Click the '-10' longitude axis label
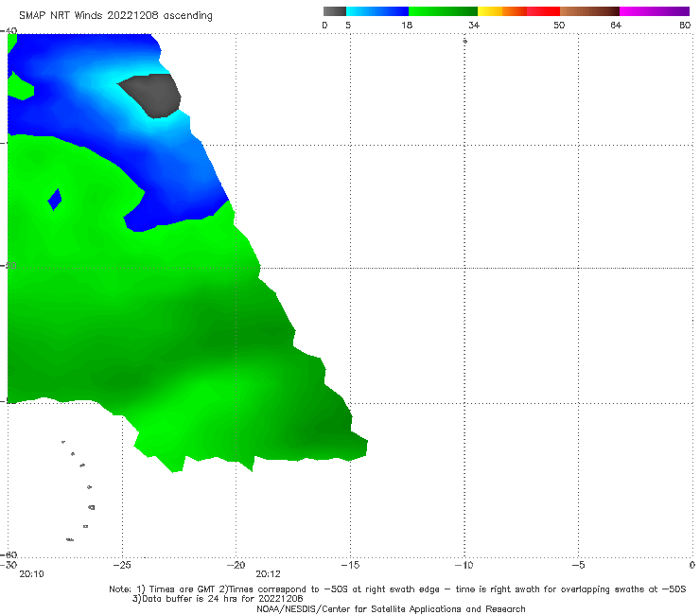The width and height of the screenshot is (700, 615). pos(464,565)
